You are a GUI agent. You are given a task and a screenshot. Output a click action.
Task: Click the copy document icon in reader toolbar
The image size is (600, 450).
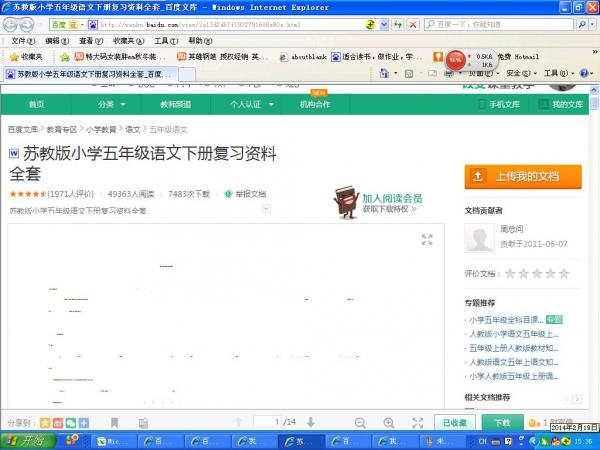click(x=143, y=423)
